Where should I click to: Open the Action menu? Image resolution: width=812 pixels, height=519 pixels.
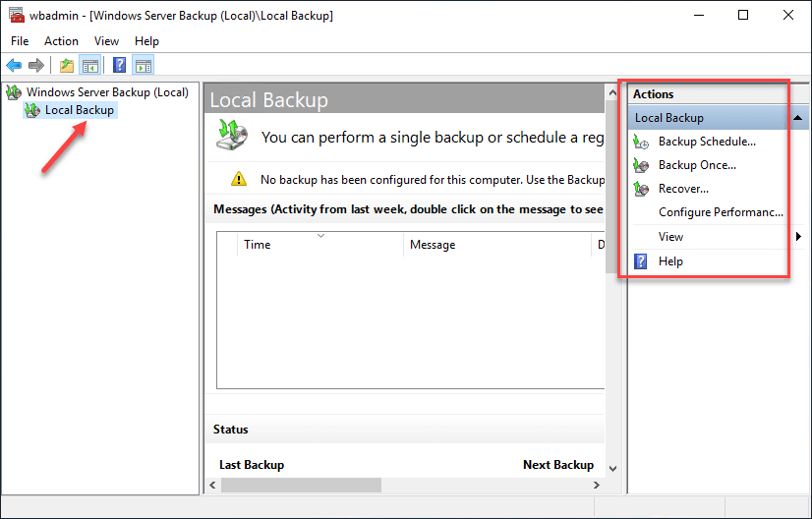pyautogui.click(x=61, y=41)
